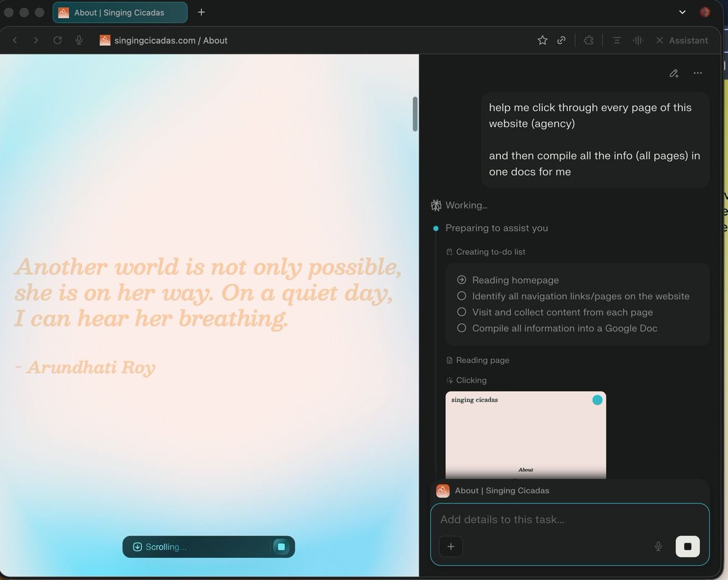Go forward using the forward arrow
This screenshot has width=728, height=580.
point(36,40)
